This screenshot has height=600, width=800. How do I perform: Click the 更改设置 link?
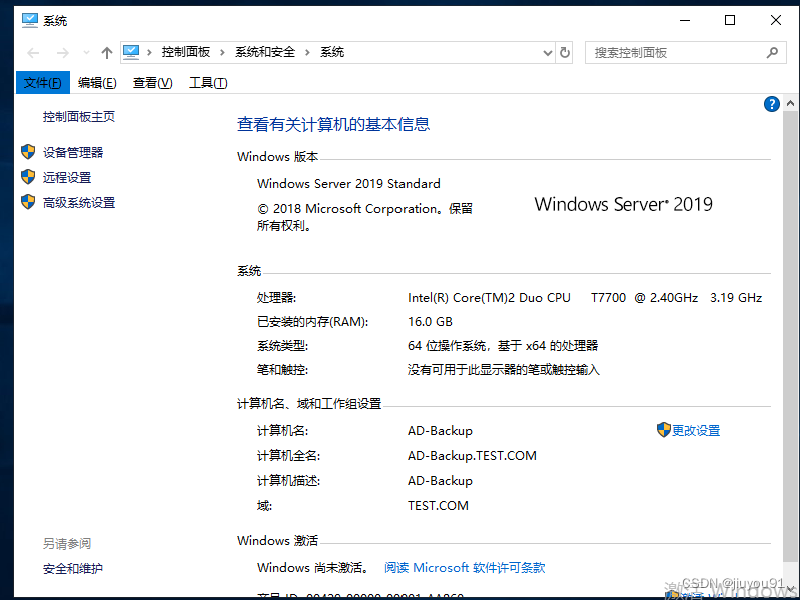coord(695,431)
